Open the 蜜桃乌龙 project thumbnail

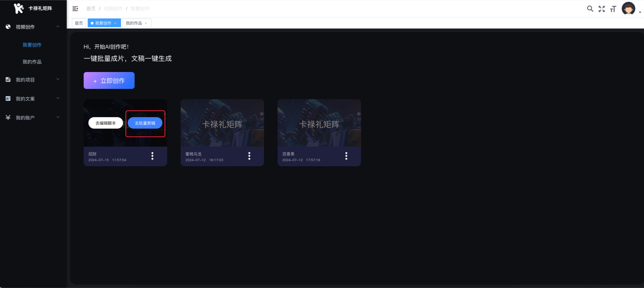tap(222, 123)
